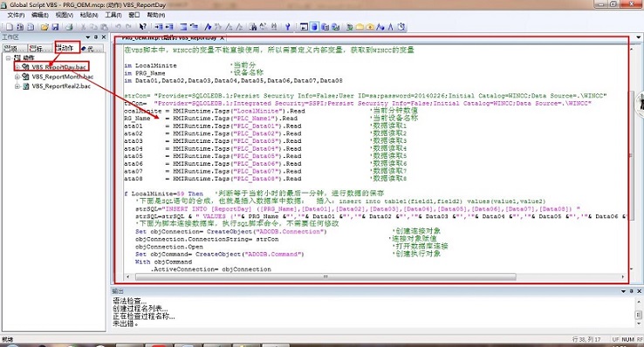Open the output panel dropdown arrow

[x=623, y=291]
